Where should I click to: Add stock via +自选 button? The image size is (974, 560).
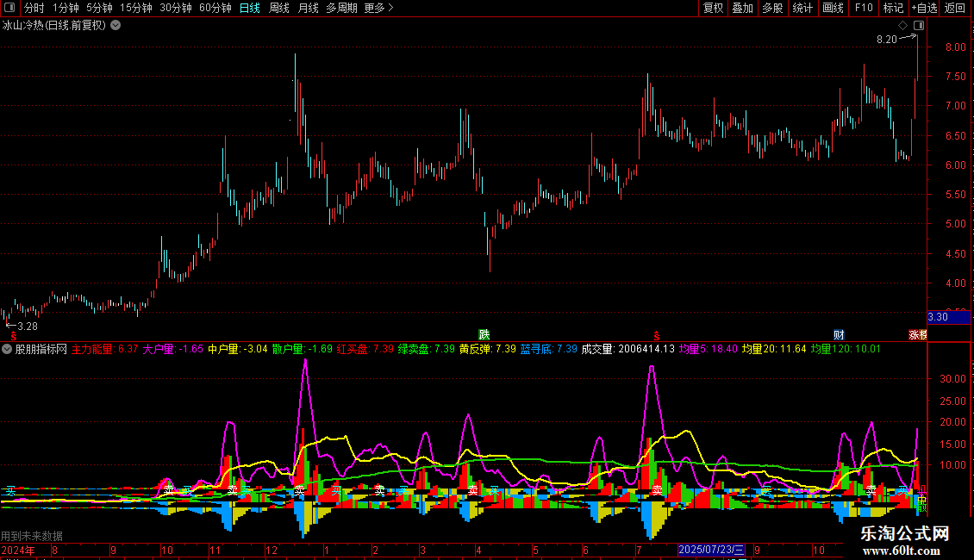tap(924, 8)
